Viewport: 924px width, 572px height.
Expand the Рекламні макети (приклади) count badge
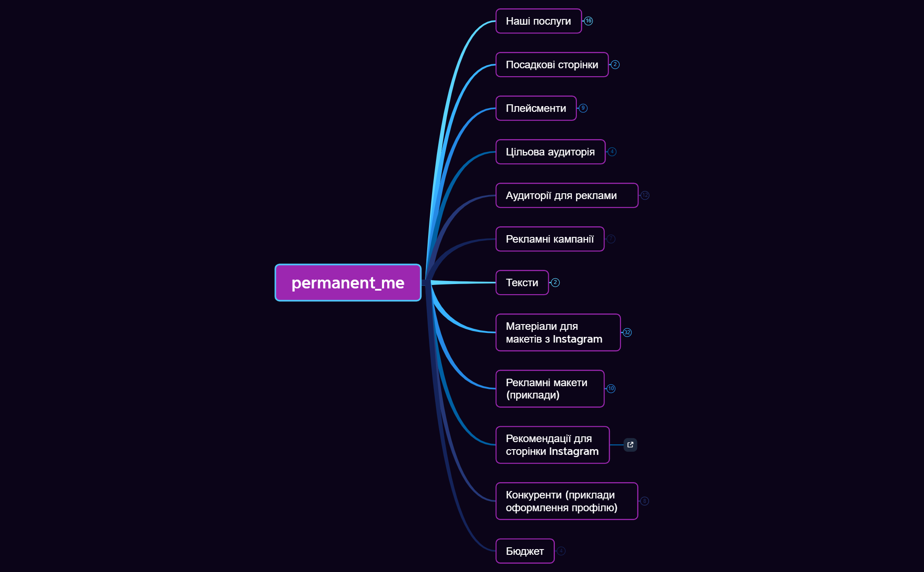(611, 388)
